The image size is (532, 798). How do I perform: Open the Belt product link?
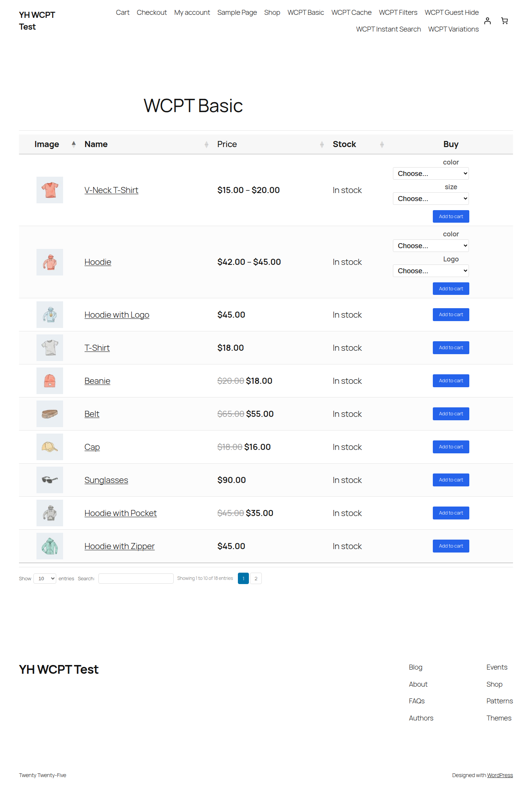point(92,414)
